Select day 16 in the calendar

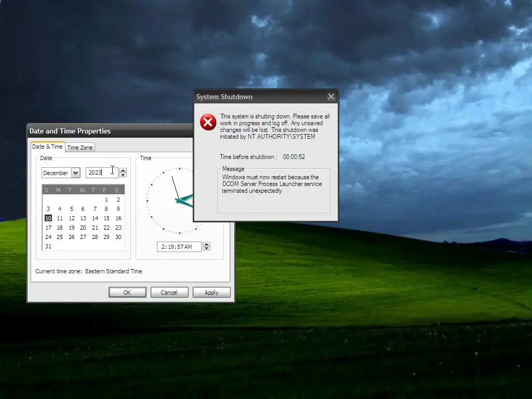click(x=118, y=218)
